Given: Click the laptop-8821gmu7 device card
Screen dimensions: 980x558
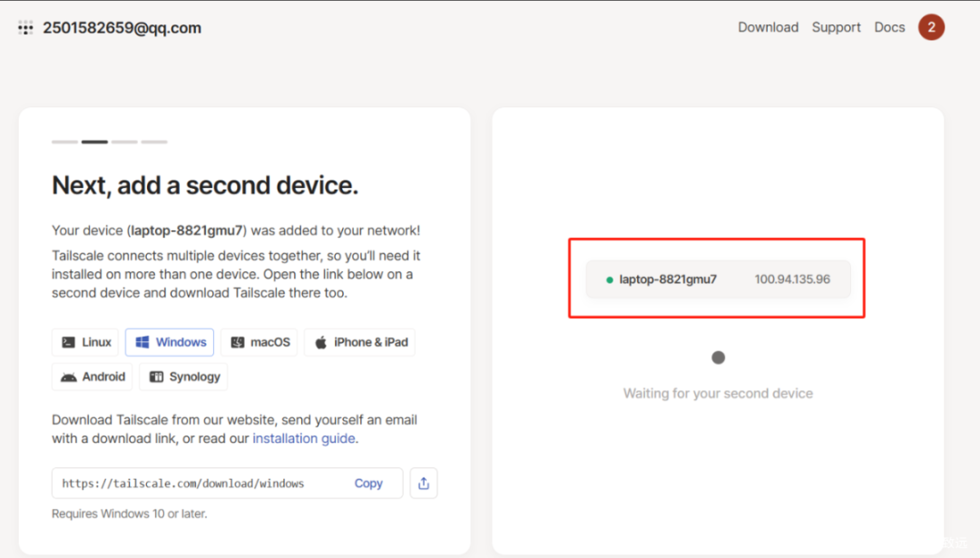Looking at the screenshot, I should tap(718, 279).
